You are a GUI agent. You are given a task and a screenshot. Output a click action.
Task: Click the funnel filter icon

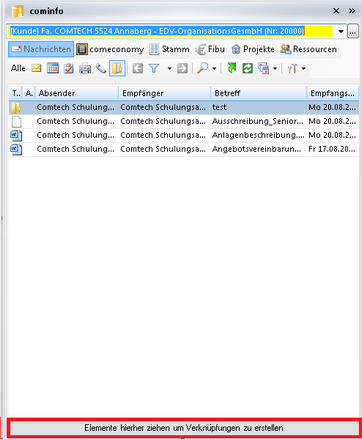click(154, 69)
